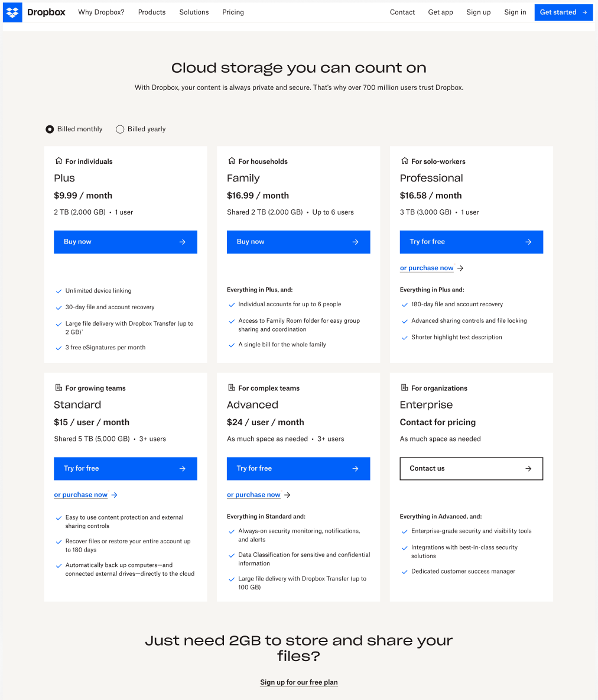598x700 pixels.
Task: Click Sign in in the header
Action: (515, 12)
